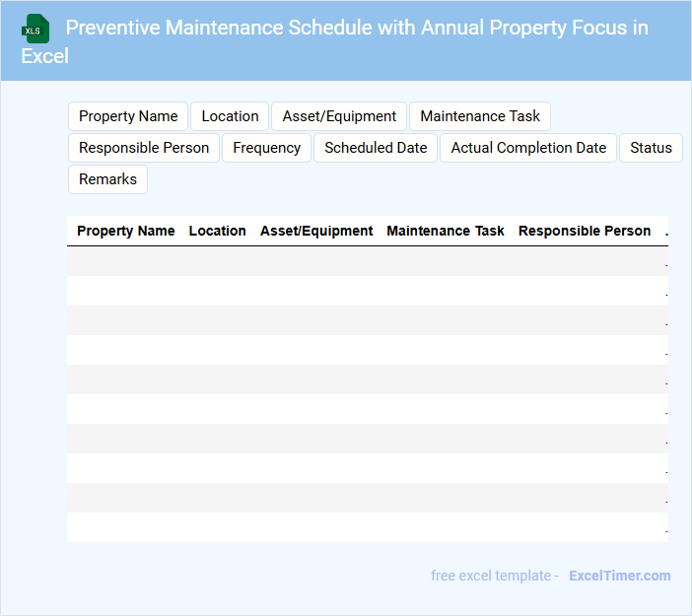Screen dimensions: 692x616
Task: Click the first empty table row
Action: tap(367, 261)
